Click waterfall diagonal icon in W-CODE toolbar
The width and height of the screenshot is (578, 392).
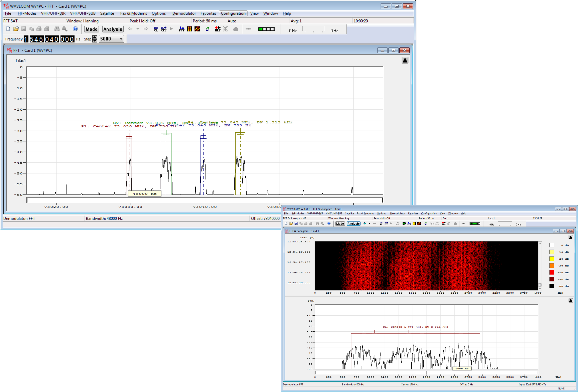click(419, 224)
